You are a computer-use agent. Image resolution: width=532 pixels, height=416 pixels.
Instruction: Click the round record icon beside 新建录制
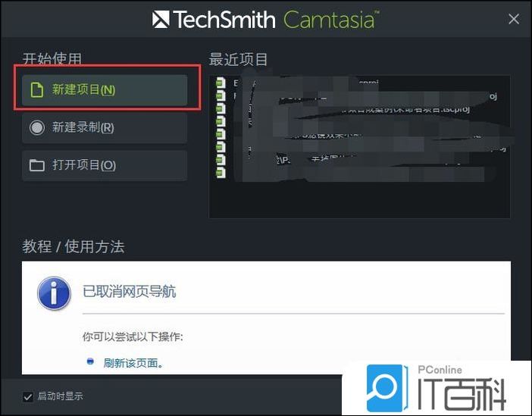point(36,127)
